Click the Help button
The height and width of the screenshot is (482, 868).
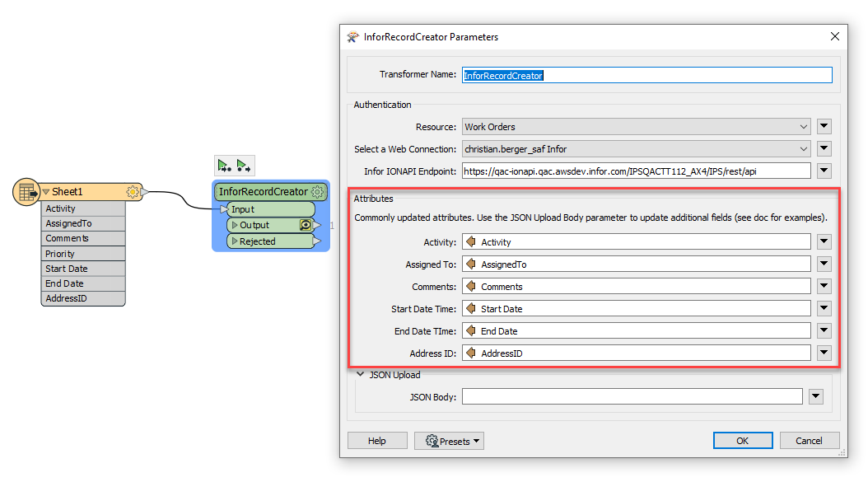click(x=377, y=441)
